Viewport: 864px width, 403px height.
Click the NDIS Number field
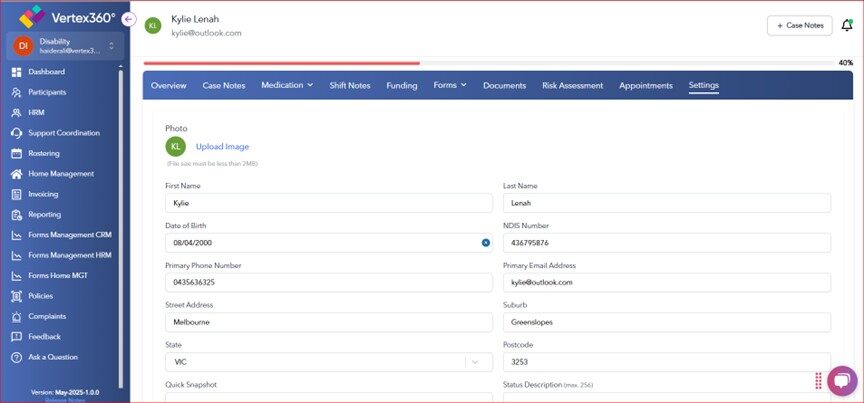point(667,243)
